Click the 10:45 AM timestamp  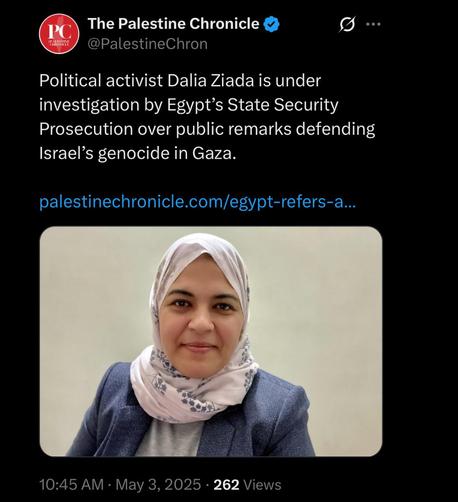[72, 484]
